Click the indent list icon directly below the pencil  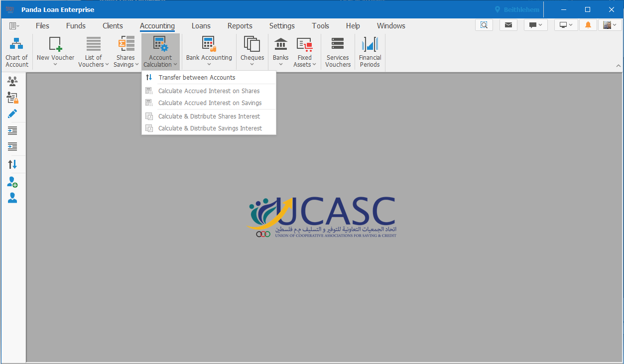(x=12, y=130)
